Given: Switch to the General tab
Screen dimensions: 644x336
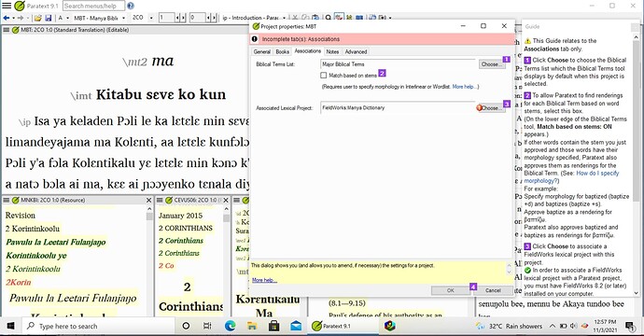Looking at the screenshot, I should point(262,51).
